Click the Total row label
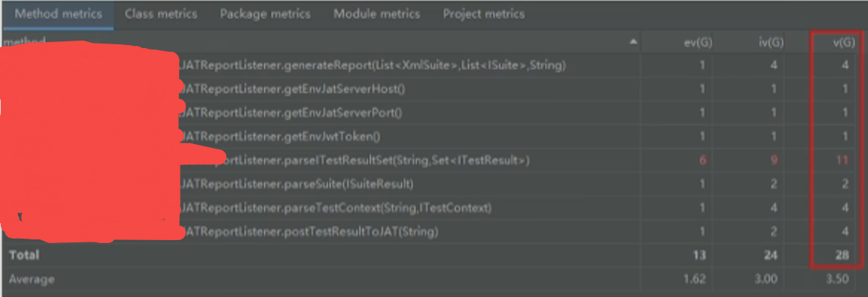Screen dimensions: 868x297 [x=24, y=256]
